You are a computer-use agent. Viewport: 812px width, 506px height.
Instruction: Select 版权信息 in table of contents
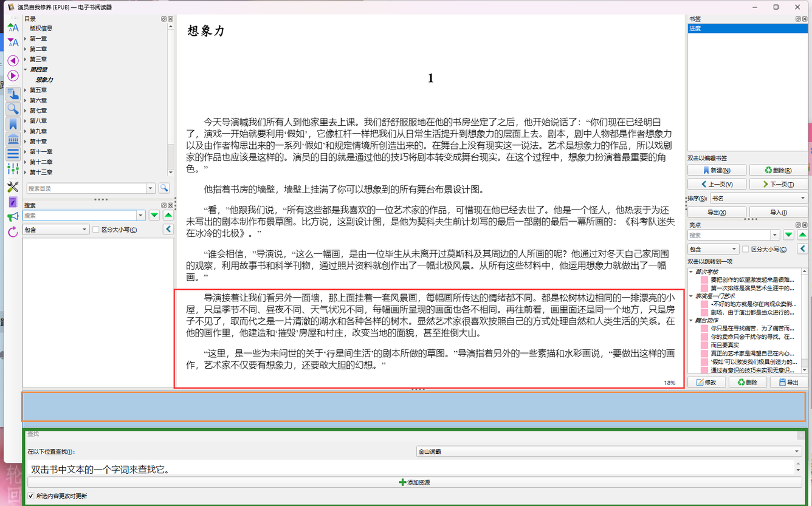click(41, 29)
